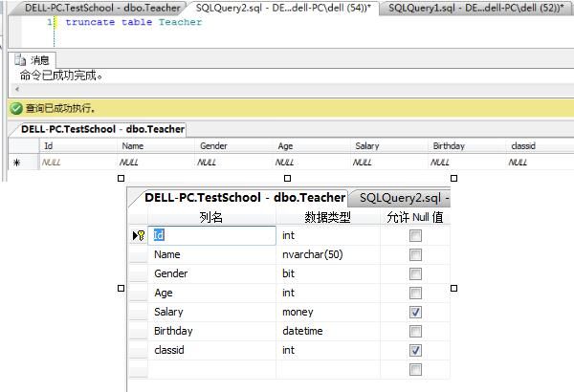Click the NULL cell under Id
This screenshot has height=392, width=574.
[x=78, y=163]
